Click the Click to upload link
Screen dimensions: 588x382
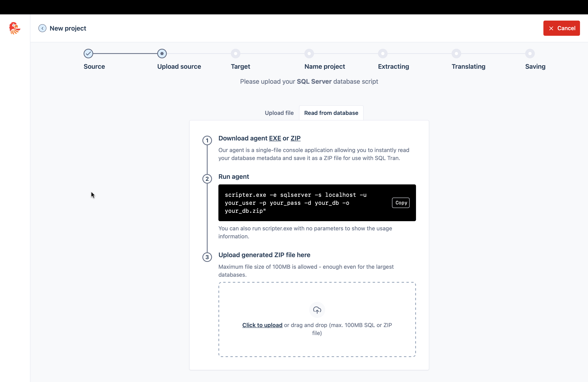point(262,325)
